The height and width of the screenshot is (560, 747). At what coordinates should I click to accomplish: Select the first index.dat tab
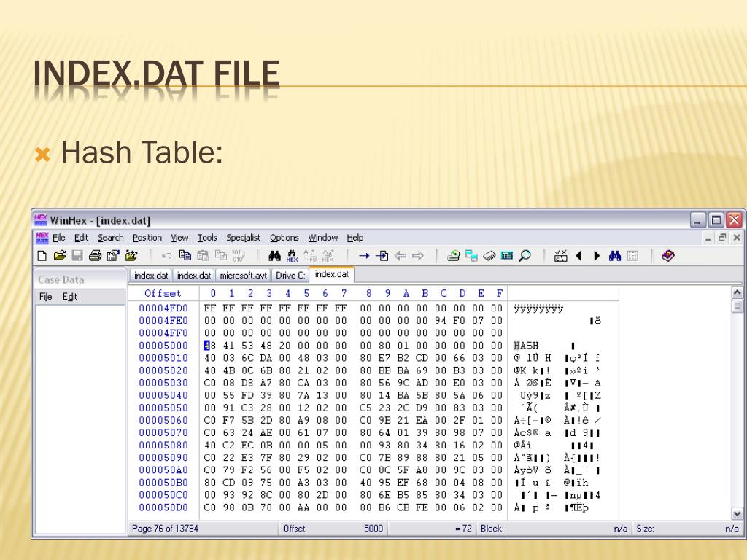151,275
